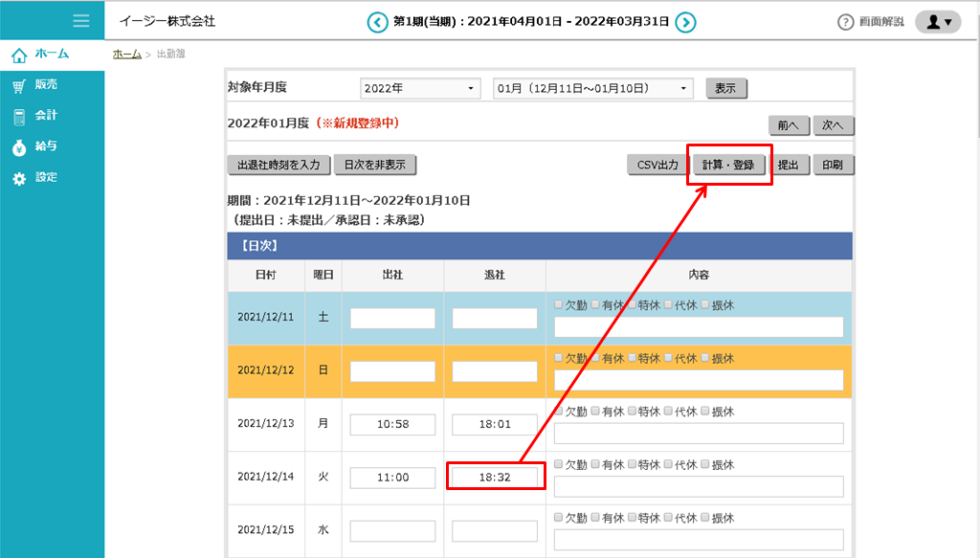Go to previous fiscal period arrow

pyautogui.click(x=378, y=22)
